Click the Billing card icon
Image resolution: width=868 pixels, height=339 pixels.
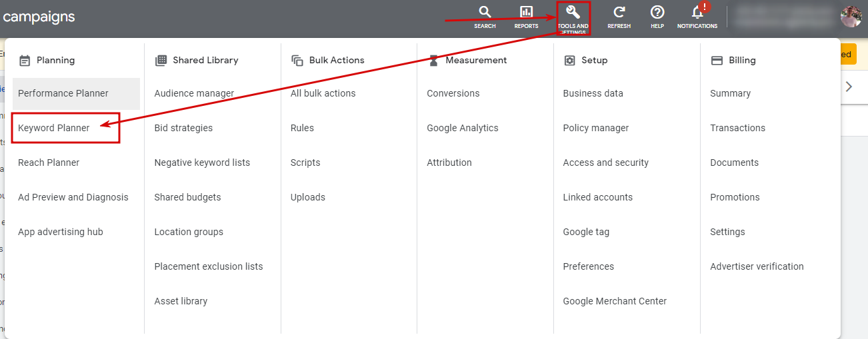tap(717, 61)
